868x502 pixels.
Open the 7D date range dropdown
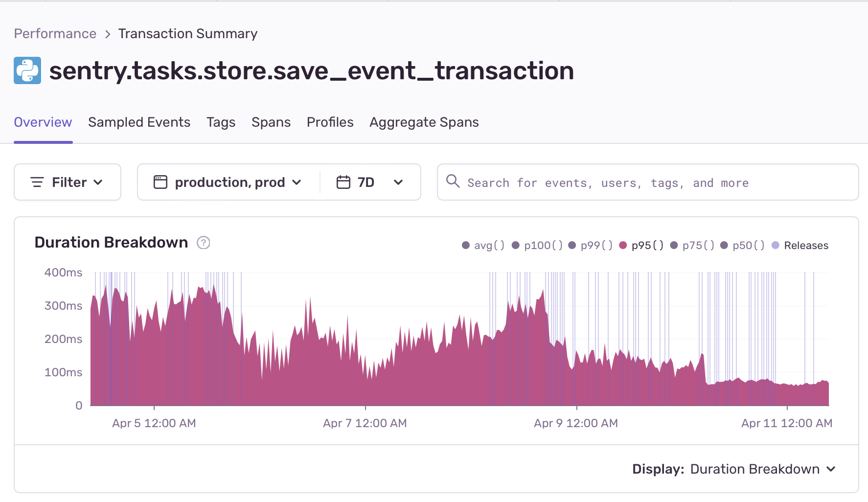tap(370, 182)
